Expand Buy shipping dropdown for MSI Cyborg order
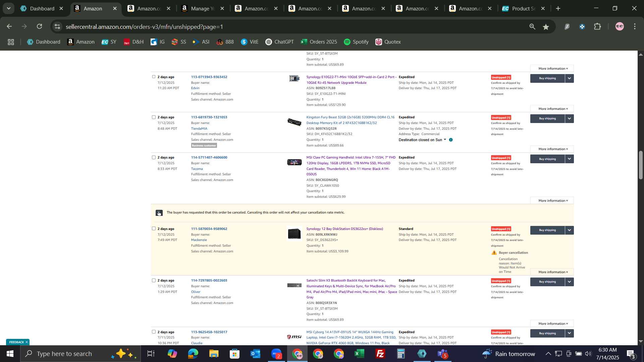 [569, 333]
